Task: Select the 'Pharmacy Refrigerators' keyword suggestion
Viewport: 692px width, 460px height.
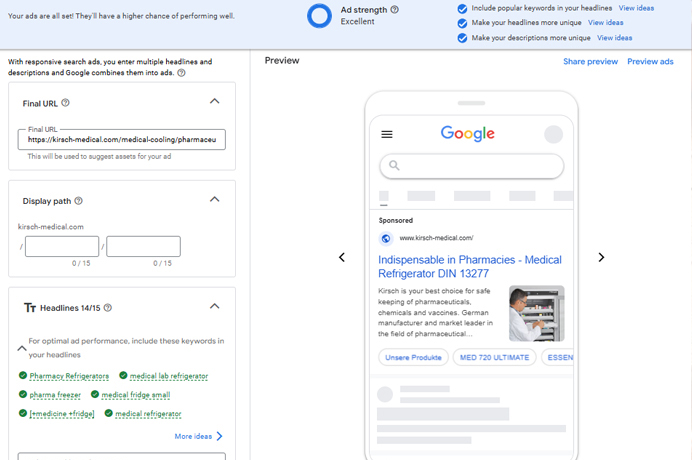Action: 69,376
